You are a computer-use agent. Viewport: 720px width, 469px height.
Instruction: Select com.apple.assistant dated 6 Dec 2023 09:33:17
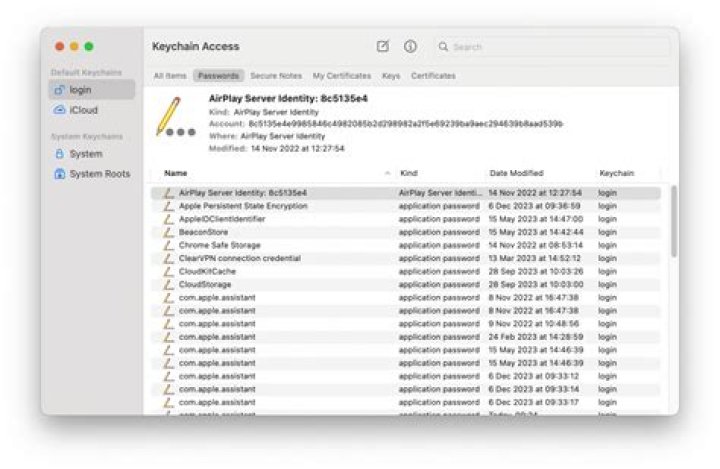[x=406, y=402]
